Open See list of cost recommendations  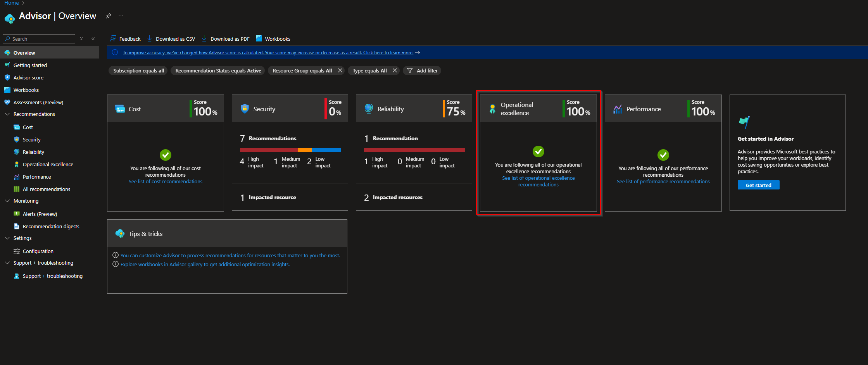point(166,182)
